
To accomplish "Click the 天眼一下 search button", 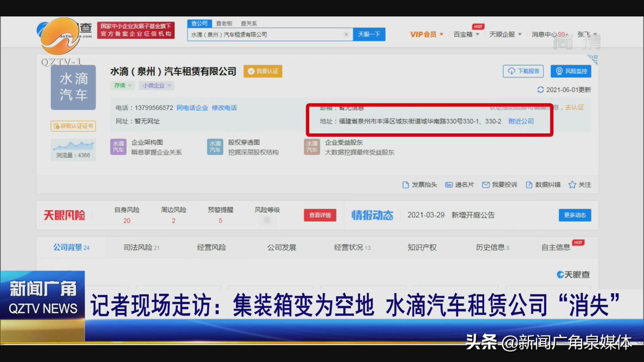I will tap(369, 34).
